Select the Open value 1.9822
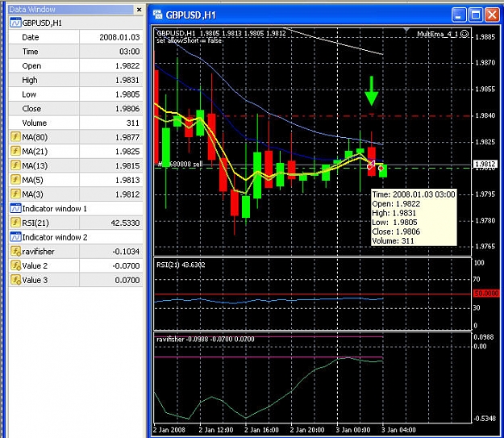This screenshot has height=438, width=504. 127,66
